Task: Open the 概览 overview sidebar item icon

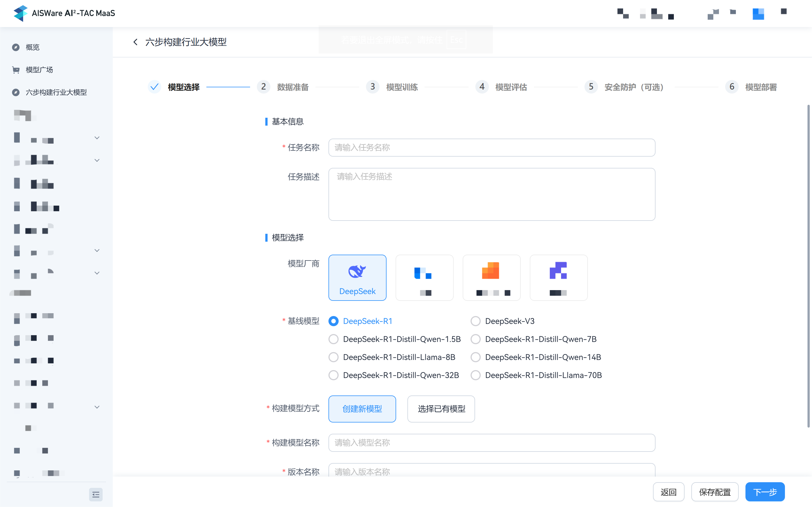Action: (x=16, y=47)
